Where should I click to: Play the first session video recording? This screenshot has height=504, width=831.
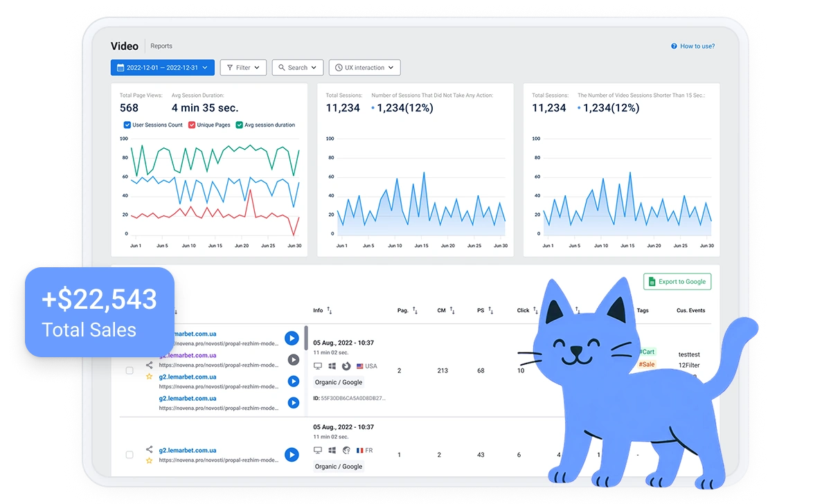coord(292,338)
